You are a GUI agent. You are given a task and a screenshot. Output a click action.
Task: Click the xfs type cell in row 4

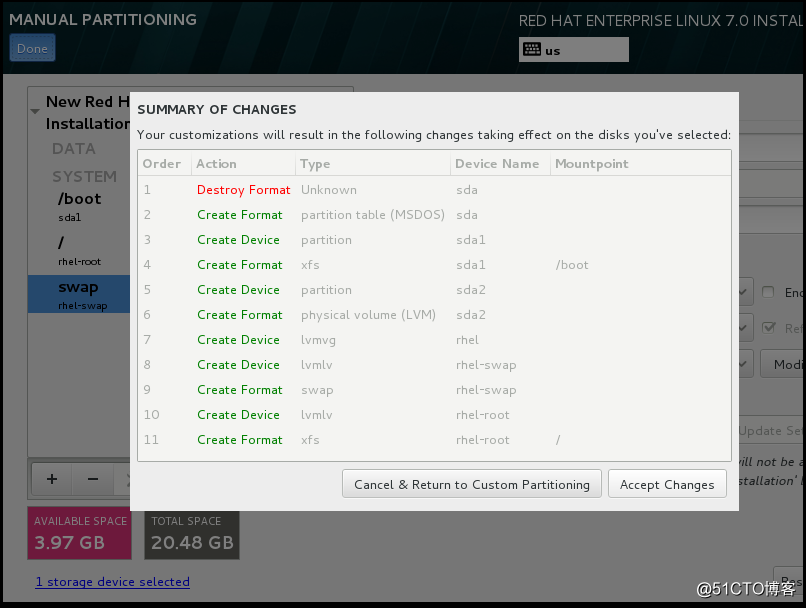click(x=310, y=265)
